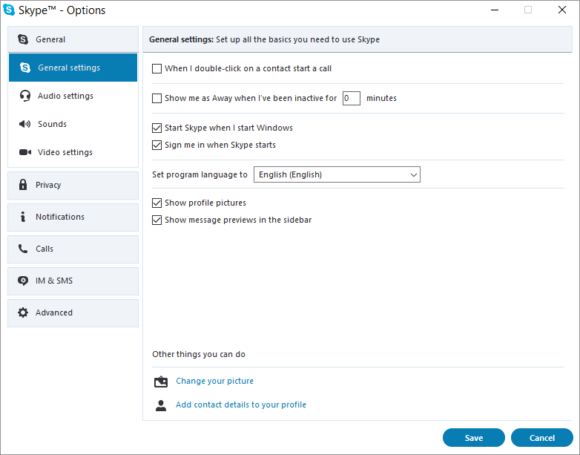Enable double-click on a contact starts a call

(157, 69)
